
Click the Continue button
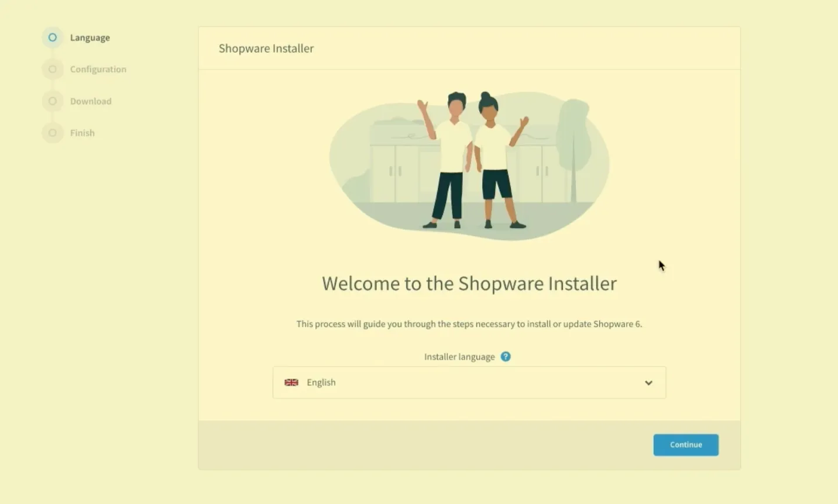686,445
